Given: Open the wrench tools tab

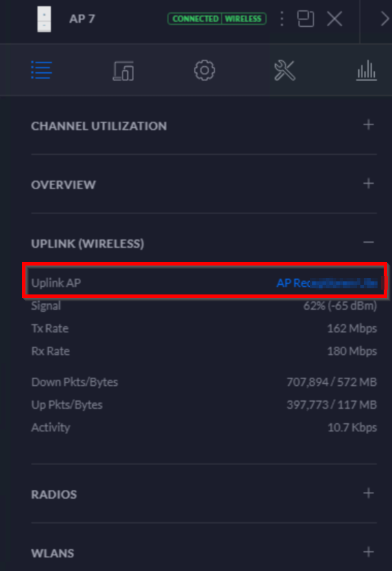Looking at the screenshot, I should [285, 70].
